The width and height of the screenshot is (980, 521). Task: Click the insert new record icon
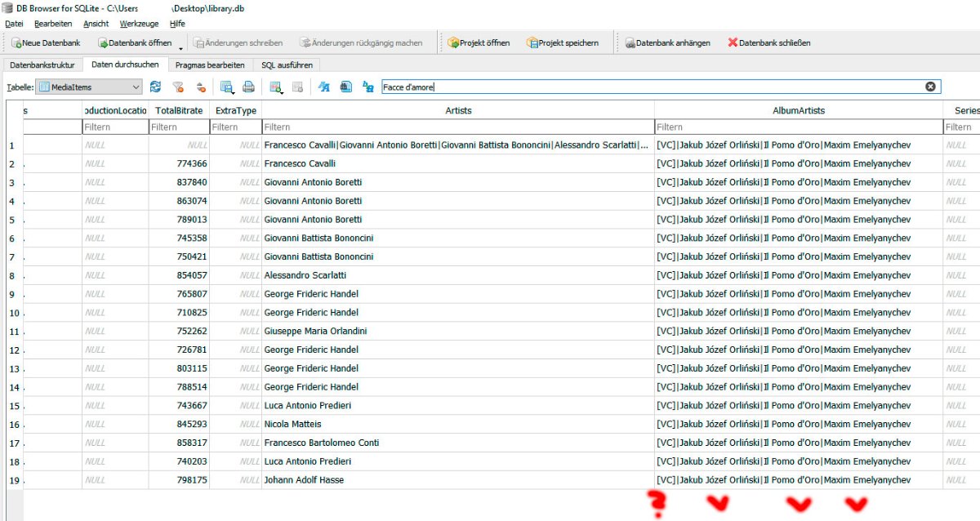click(276, 87)
